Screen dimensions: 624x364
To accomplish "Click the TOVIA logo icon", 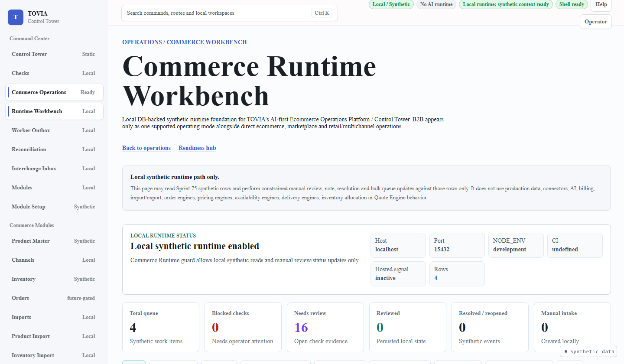I will coord(16,17).
